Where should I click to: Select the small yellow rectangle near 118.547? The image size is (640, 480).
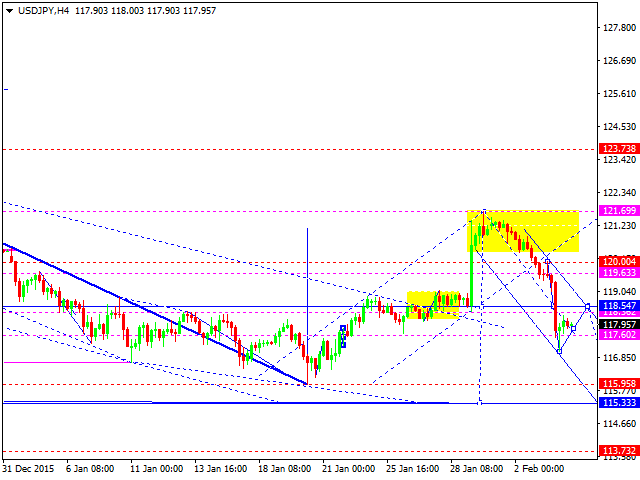click(x=433, y=304)
